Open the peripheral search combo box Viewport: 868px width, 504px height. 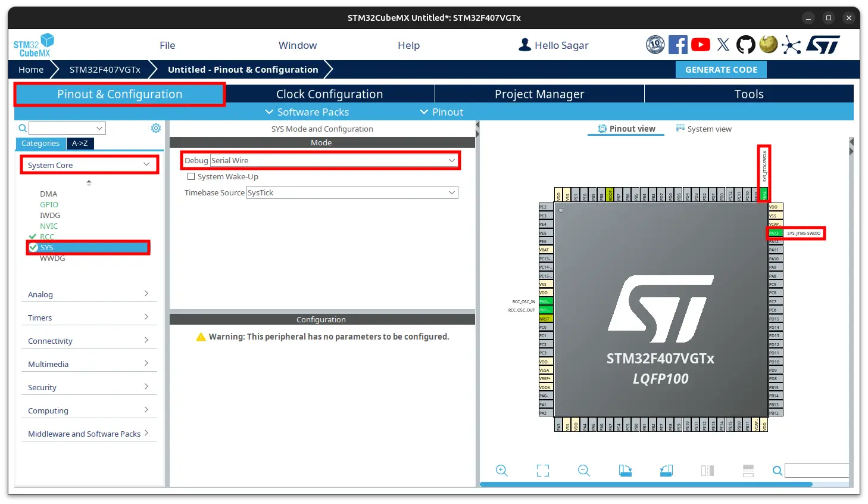[67, 128]
